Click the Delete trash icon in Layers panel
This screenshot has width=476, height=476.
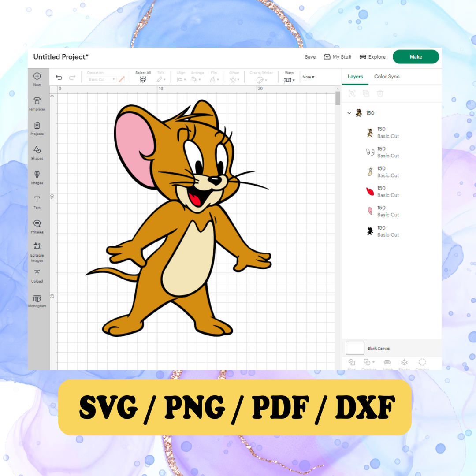coord(380,93)
